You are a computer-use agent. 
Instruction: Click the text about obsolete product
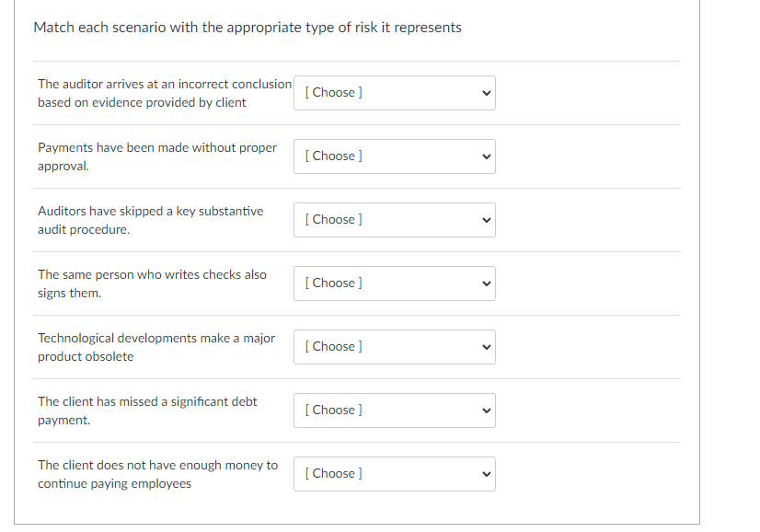[x=156, y=346]
